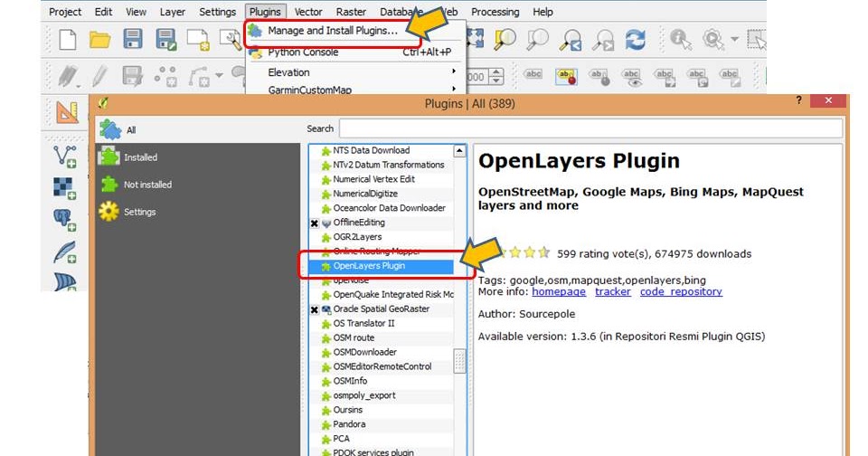Select OpenLayers Plugin in the list
Viewport: 868px width, 456px height.
(382, 266)
